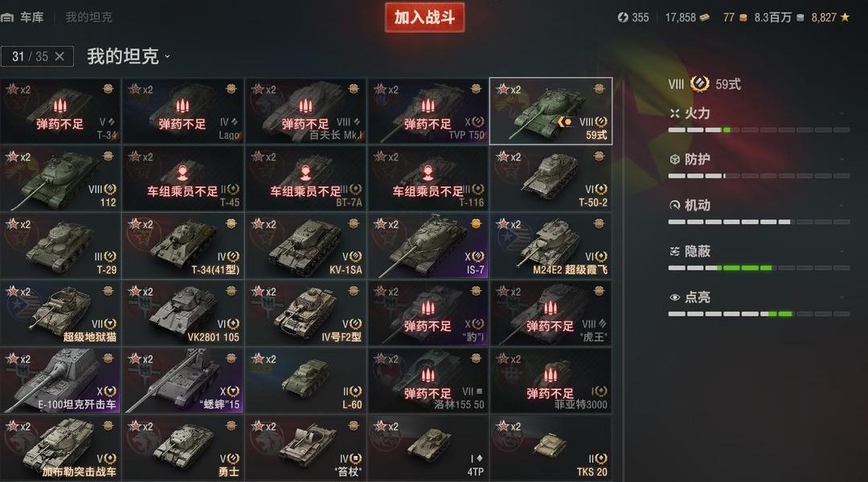This screenshot has height=482, width=868.
Task: Go to the 车库 garage tab
Action: tap(32, 18)
